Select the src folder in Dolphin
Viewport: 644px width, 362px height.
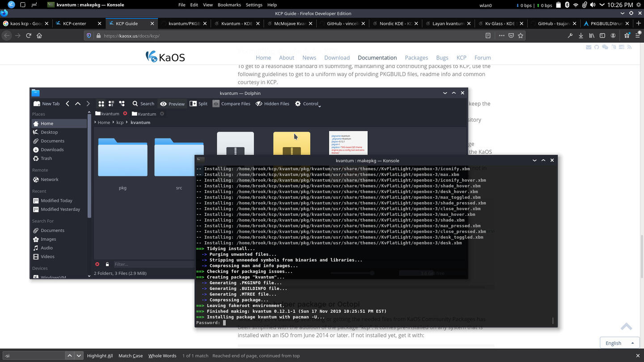[179, 157]
